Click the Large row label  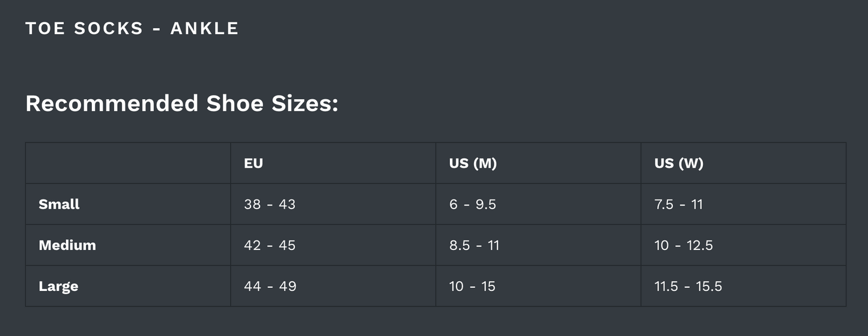(x=58, y=286)
